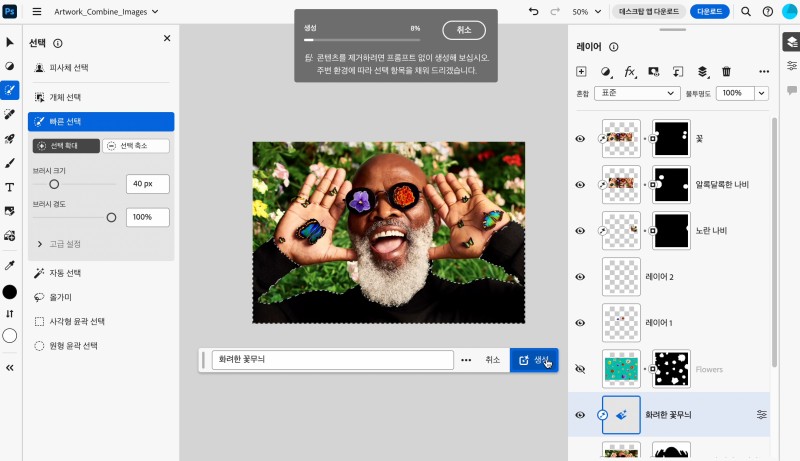Swap foreground and background colors
The height and width of the screenshot is (461, 800).
(10, 314)
